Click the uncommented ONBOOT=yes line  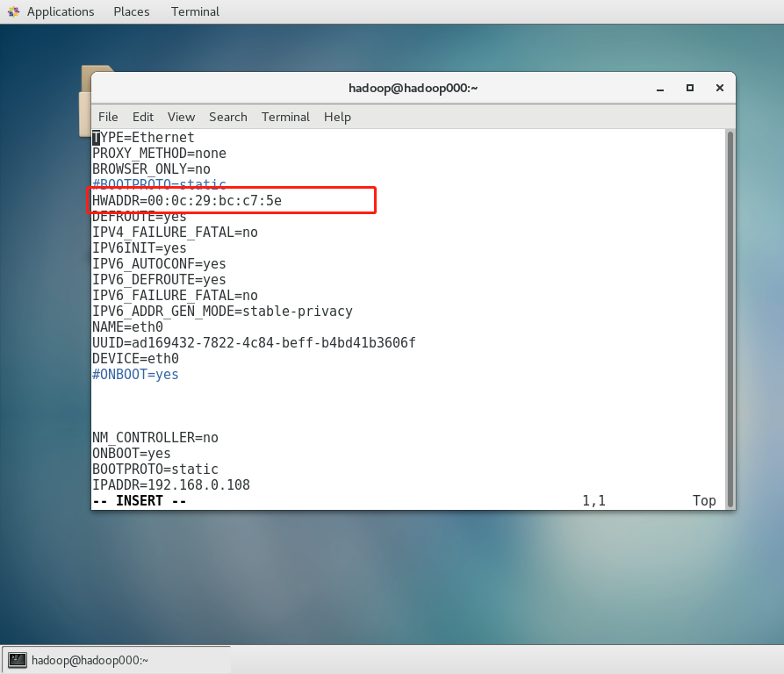(131, 454)
